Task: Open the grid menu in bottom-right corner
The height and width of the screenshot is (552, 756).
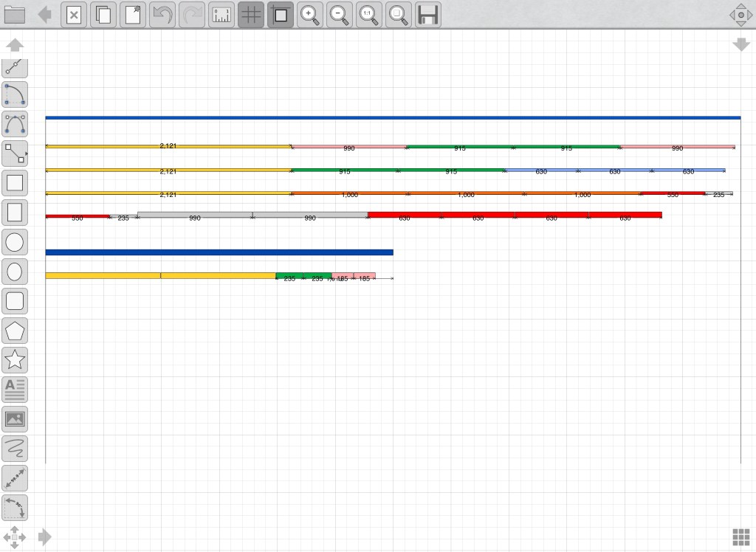Action: pyautogui.click(x=740, y=537)
